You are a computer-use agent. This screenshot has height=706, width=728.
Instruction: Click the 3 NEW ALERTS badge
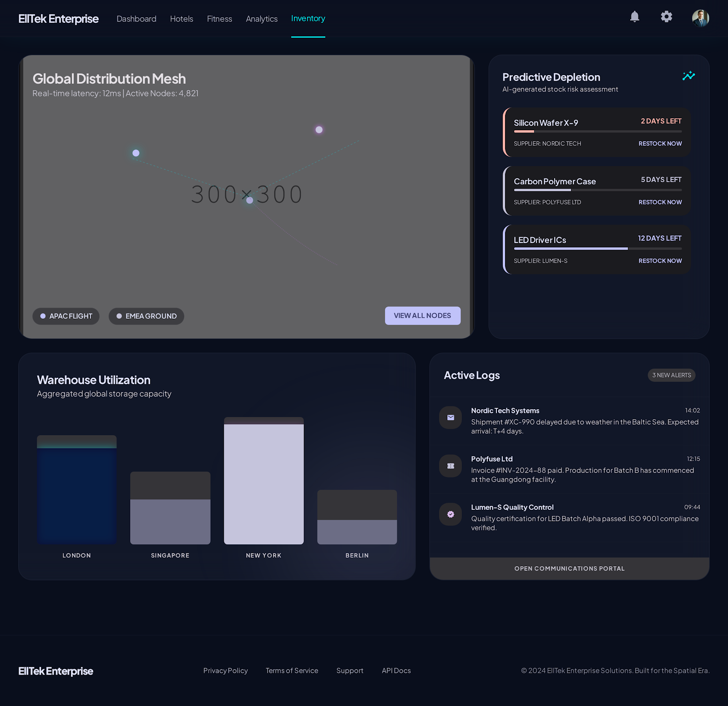(671, 375)
